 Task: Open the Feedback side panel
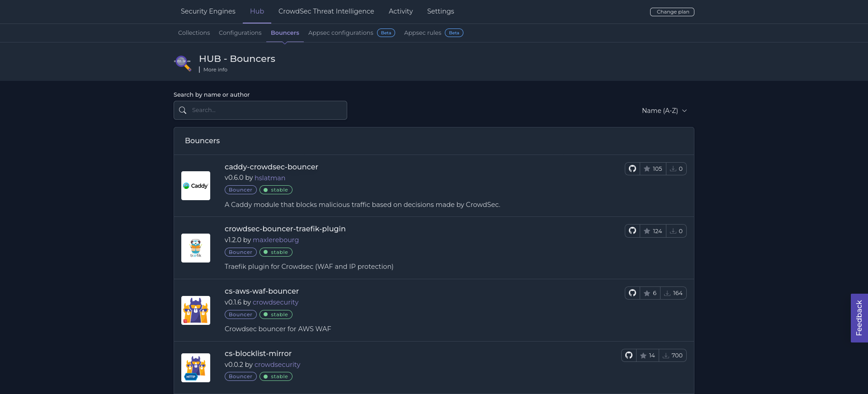pos(859,318)
